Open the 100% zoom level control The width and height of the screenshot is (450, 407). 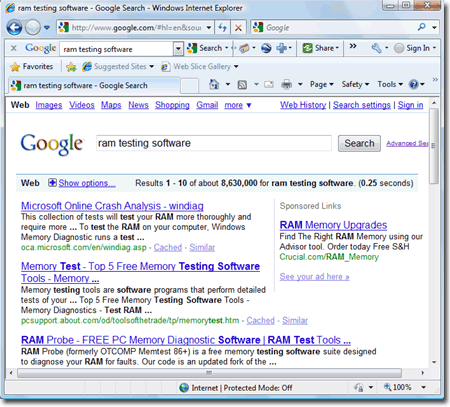[405, 387]
